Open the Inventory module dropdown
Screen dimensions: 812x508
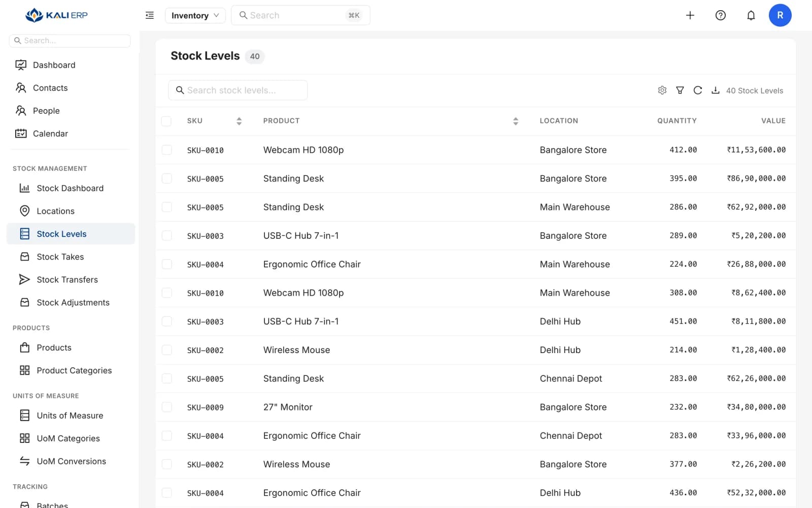pos(195,15)
